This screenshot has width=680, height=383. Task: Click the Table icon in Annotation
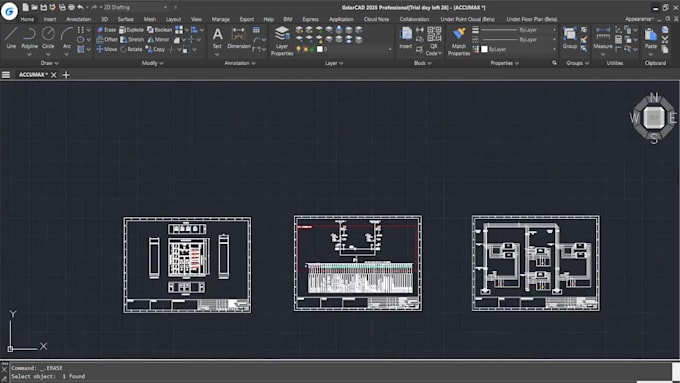(x=256, y=30)
